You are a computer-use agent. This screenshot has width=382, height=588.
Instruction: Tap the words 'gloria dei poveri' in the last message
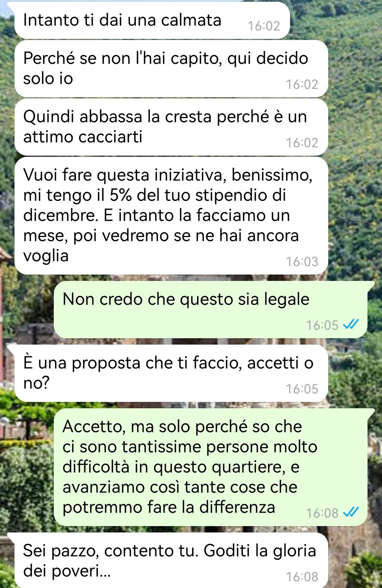click(x=170, y=561)
